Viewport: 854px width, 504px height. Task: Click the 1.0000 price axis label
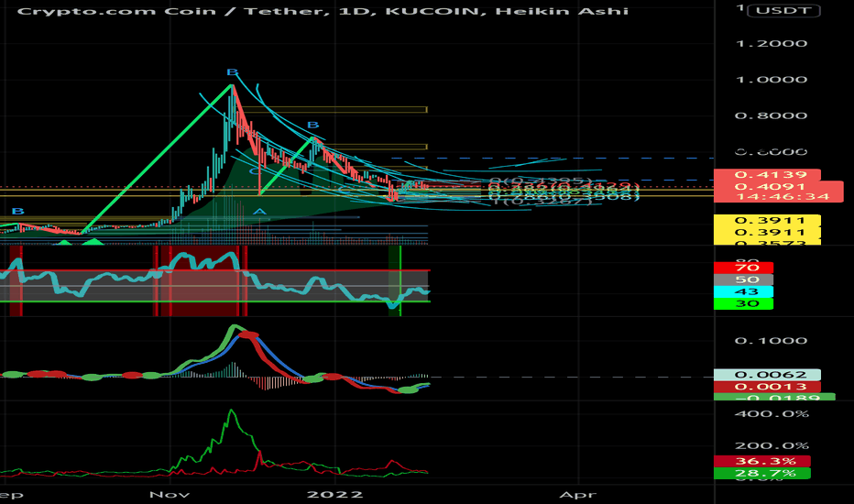point(772,80)
